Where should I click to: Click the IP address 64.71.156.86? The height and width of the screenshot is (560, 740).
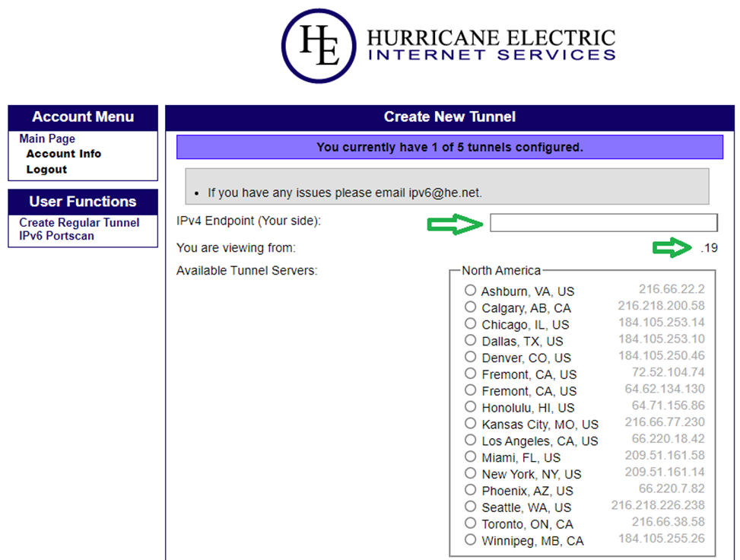coord(669,405)
